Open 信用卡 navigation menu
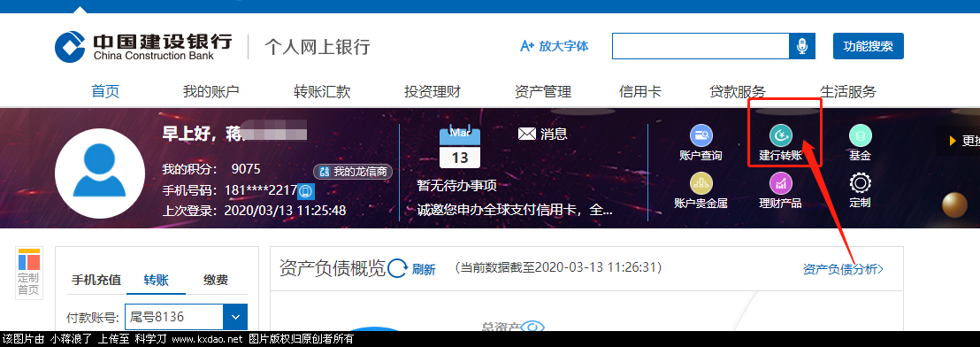The width and height of the screenshot is (980, 347). tap(640, 92)
